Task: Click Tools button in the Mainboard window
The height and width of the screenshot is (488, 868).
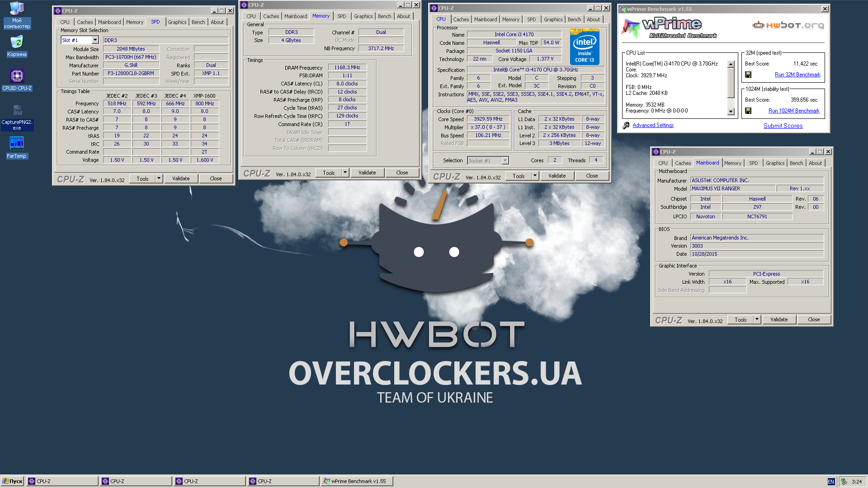Action: (741, 320)
